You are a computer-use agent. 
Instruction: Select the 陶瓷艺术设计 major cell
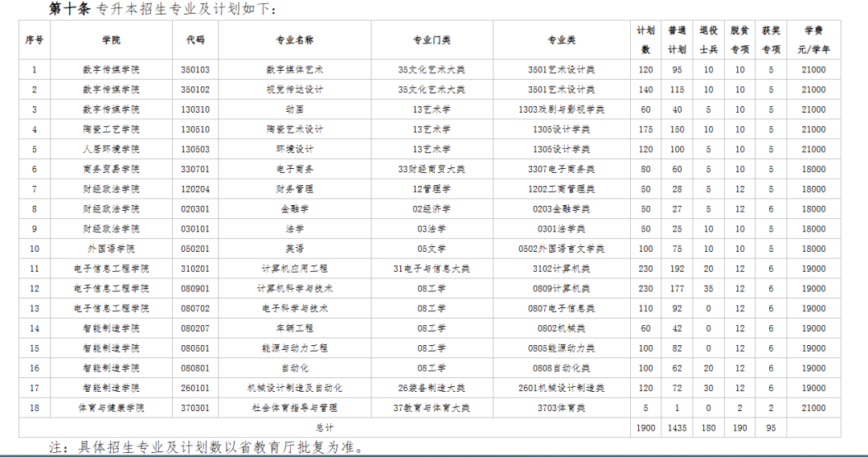tap(294, 130)
